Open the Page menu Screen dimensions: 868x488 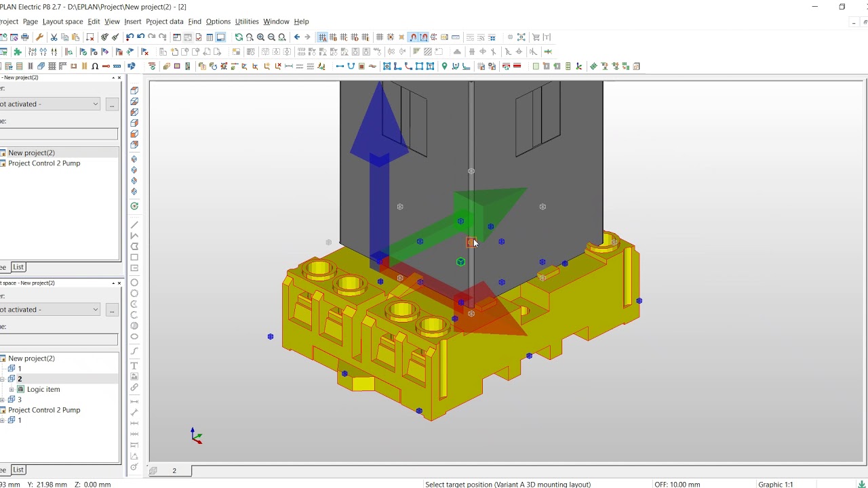point(30,22)
